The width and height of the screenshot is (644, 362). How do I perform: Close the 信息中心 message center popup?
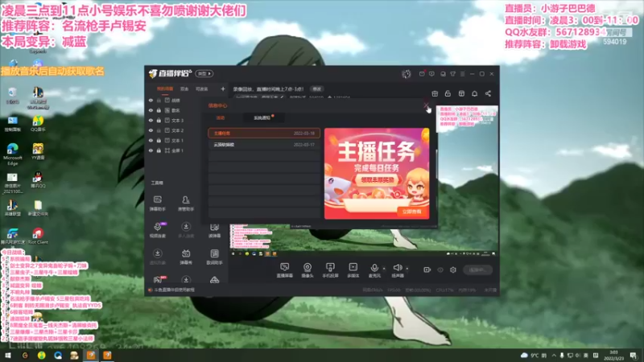[x=426, y=106]
